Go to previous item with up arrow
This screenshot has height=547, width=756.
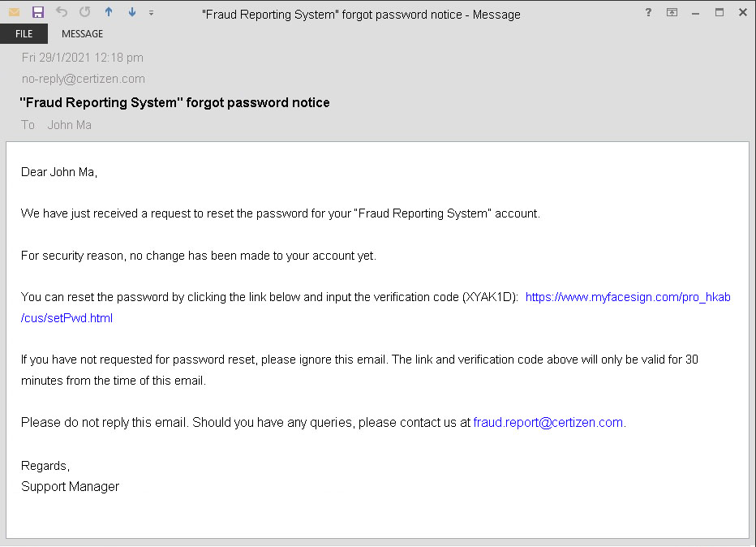click(x=109, y=12)
